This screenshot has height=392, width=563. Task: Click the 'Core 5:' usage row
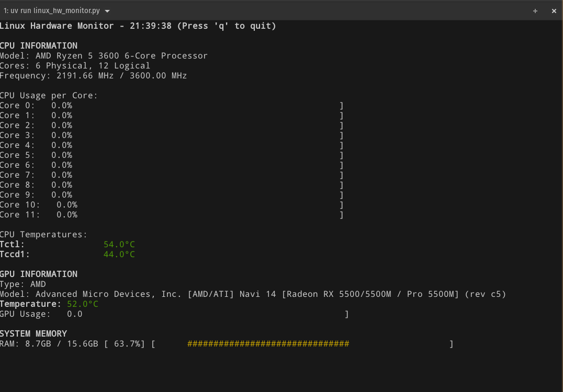172,155
